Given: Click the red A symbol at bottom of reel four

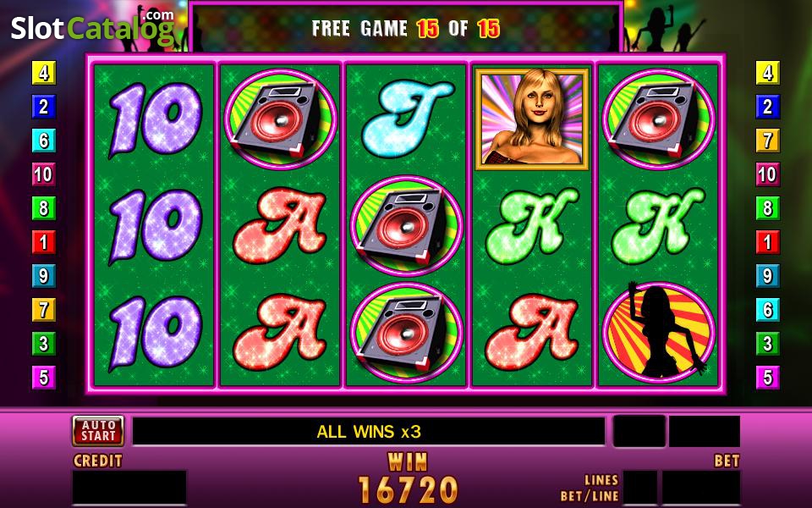Looking at the screenshot, I should (x=532, y=332).
